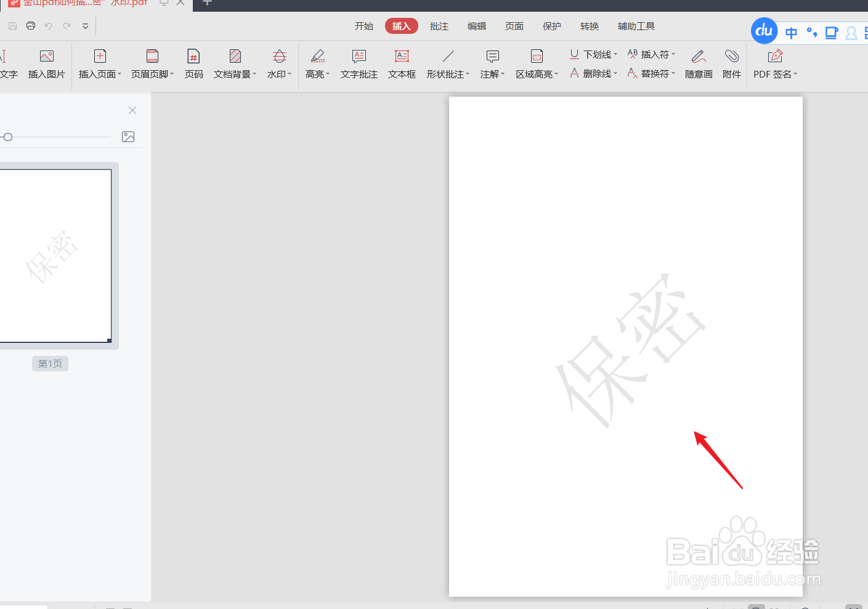Click the blue Baidu 'du' input icon

point(765,31)
